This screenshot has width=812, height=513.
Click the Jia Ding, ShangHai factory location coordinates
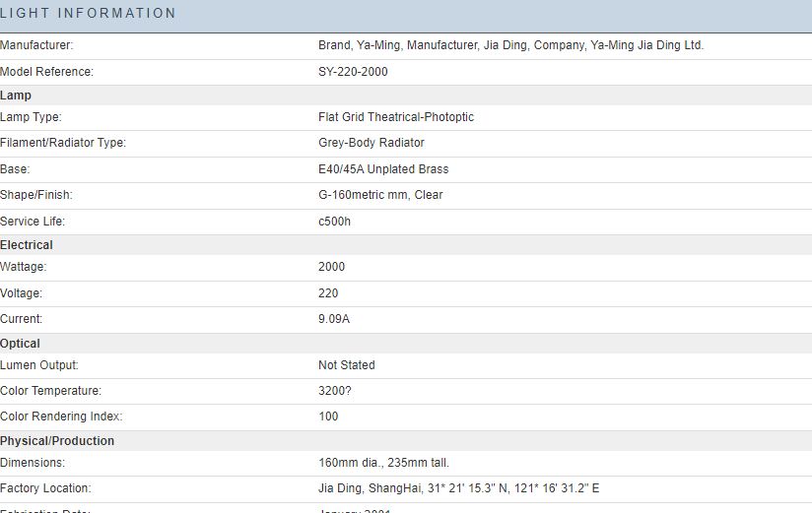coord(458,488)
